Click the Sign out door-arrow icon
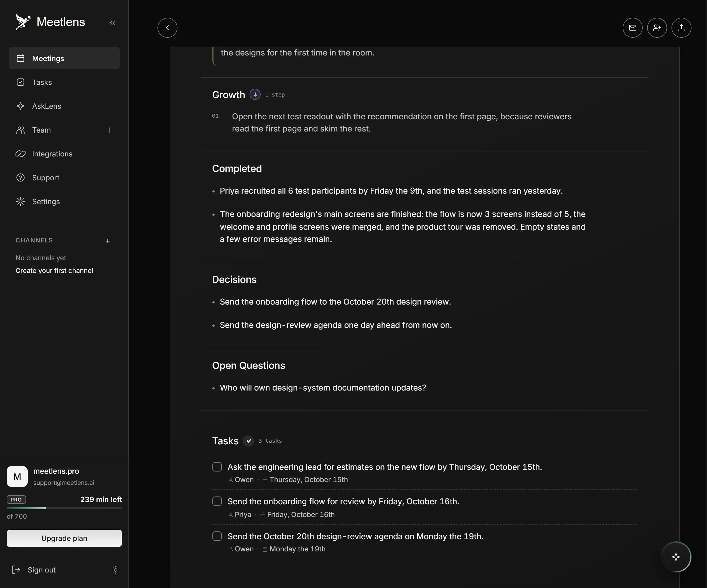The image size is (707, 588). click(x=16, y=570)
